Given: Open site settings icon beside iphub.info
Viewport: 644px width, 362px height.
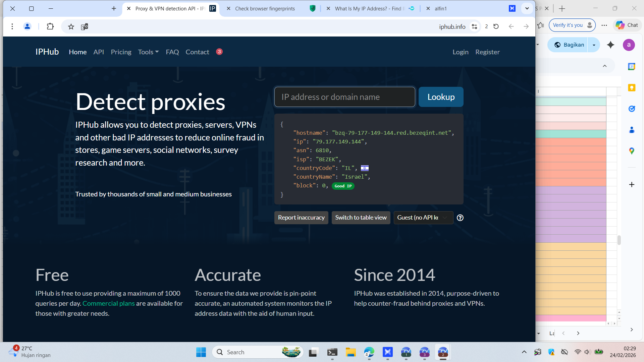Looking at the screenshot, I should (474, 26).
